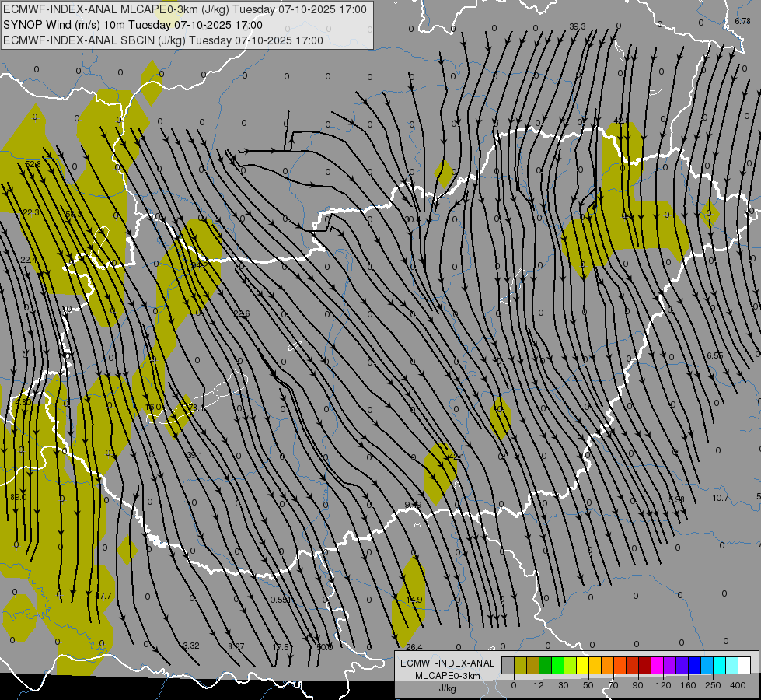Screen dimensions: 761x700
Task: Select the 47.7 data value on map
Action: [103, 596]
